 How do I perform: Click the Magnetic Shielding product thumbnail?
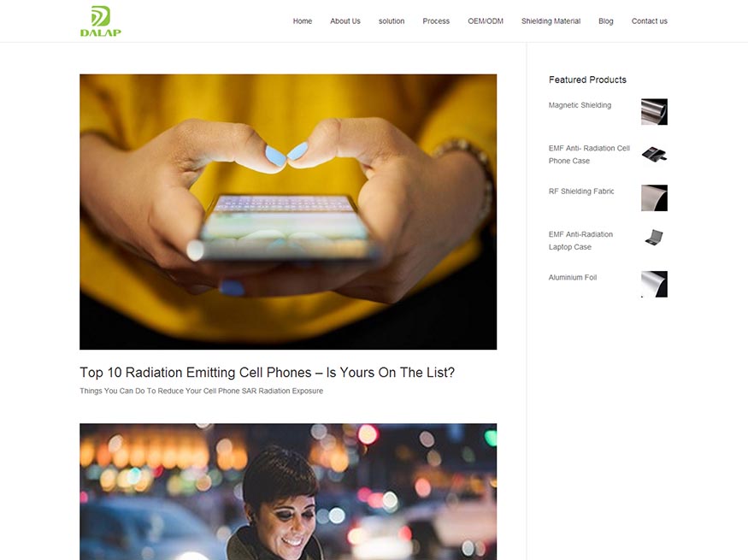(654, 112)
